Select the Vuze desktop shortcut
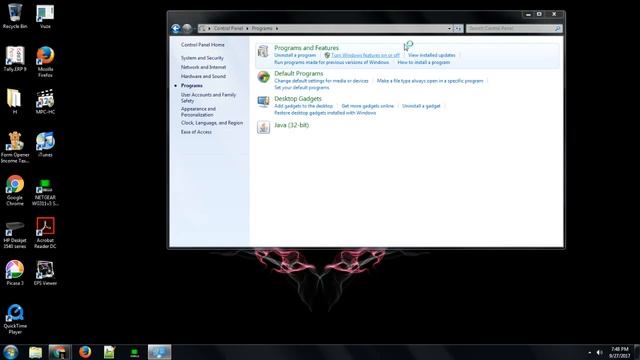The height and width of the screenshot is (360, 640). (x=45, y=16)
